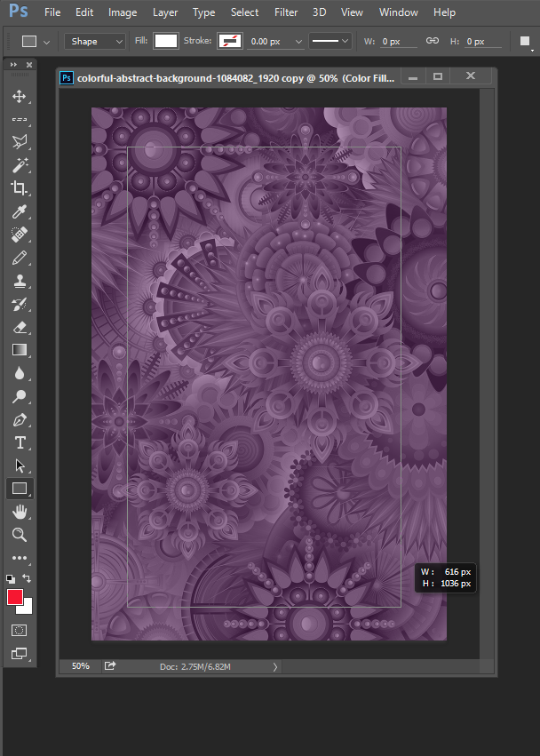Select the Pencil tool
540x756 pixels.
pyautogui.click(x=20, y=258)
